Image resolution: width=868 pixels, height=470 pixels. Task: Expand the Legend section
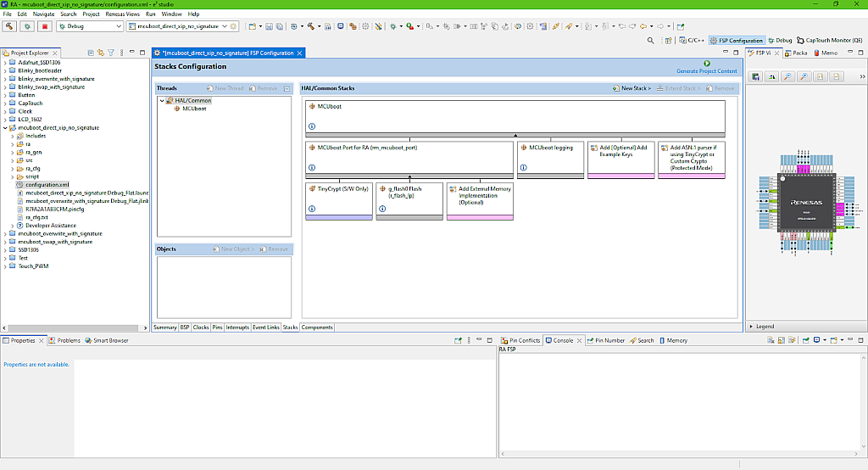pyautogui.click(x=750, y=327)
